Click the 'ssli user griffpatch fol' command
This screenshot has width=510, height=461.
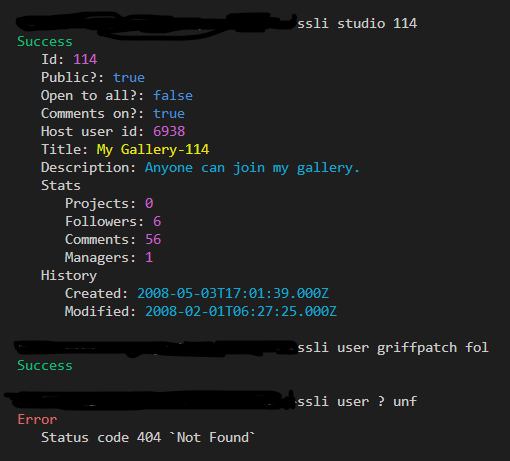click(x=393, y=348)
